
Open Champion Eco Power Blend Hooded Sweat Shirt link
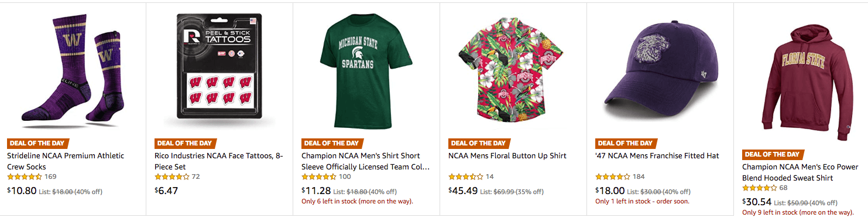801,172
